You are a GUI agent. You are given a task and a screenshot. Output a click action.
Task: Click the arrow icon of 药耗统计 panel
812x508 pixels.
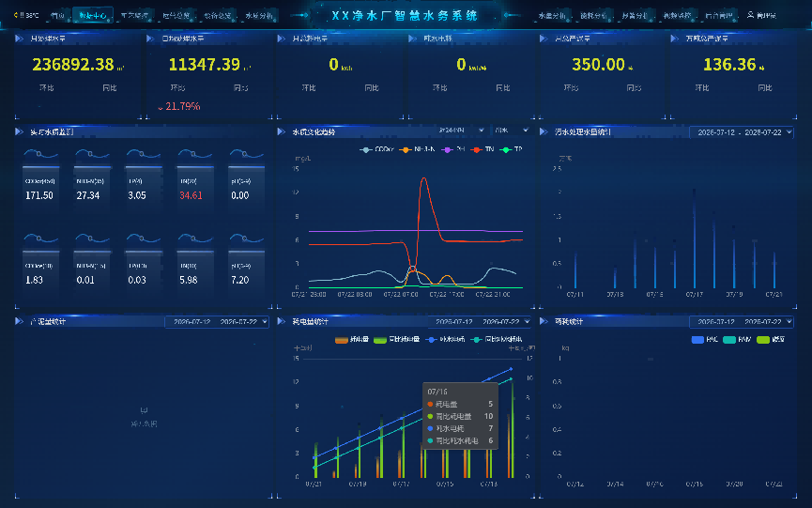(544, 321)
